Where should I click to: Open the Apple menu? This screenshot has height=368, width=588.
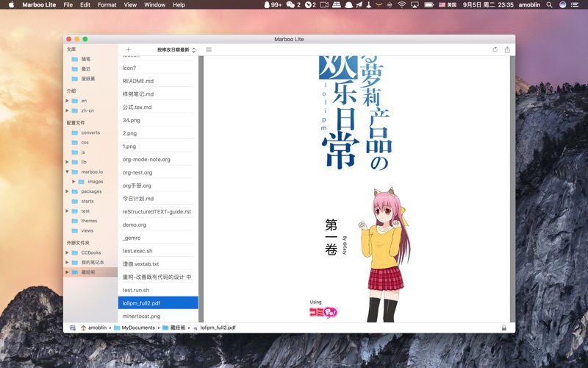[x=11, y=4]
